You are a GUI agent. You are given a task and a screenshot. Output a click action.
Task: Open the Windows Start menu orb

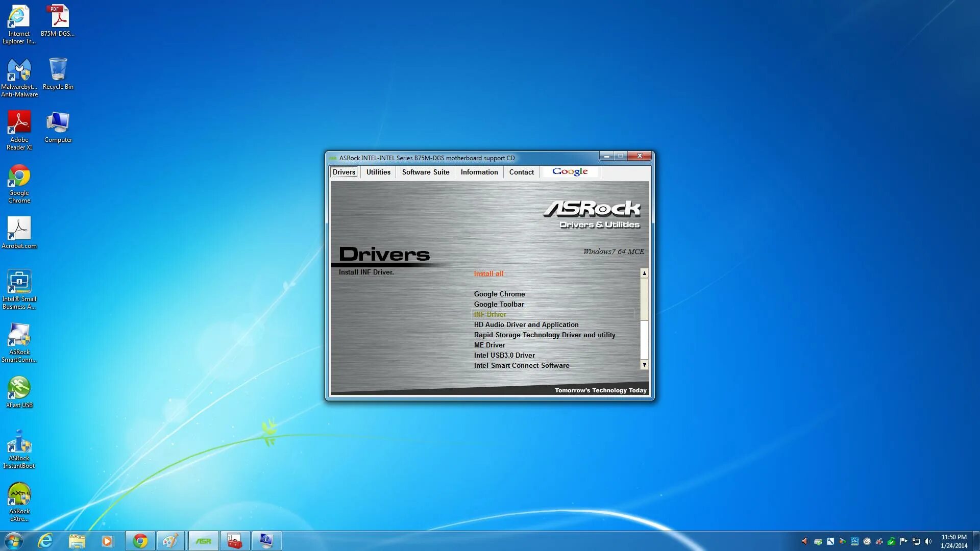click(x=14, y=541)
